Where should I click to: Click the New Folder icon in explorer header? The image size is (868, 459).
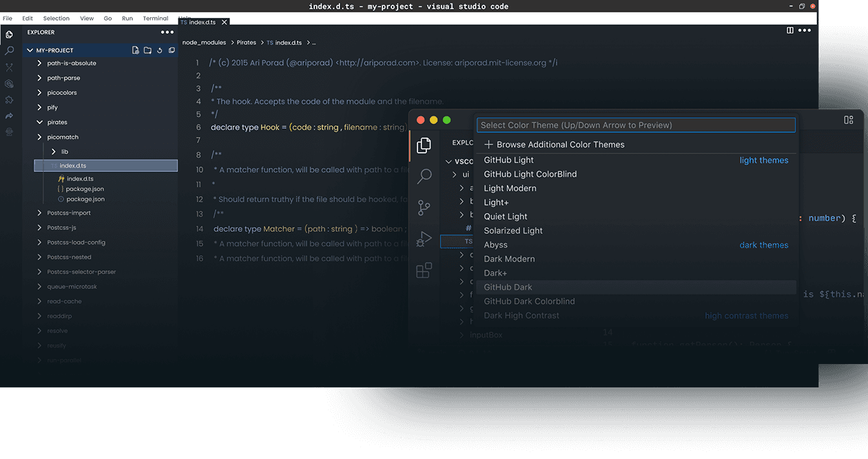[x=147, y=50]
